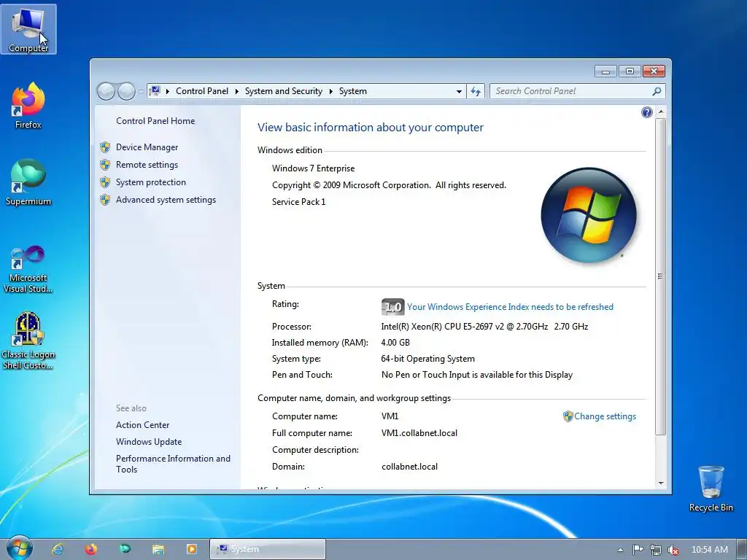
Task: Open the address bar history dropdown
Action: [459, 91]
